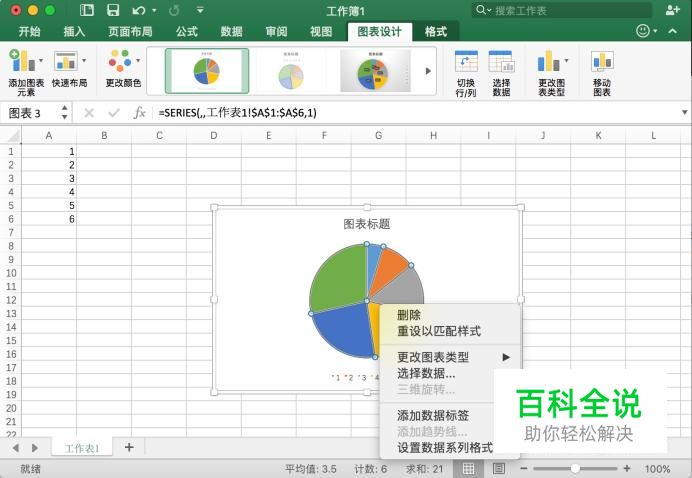
Task: Click the Change Chart Type icon
Action: 548,61
